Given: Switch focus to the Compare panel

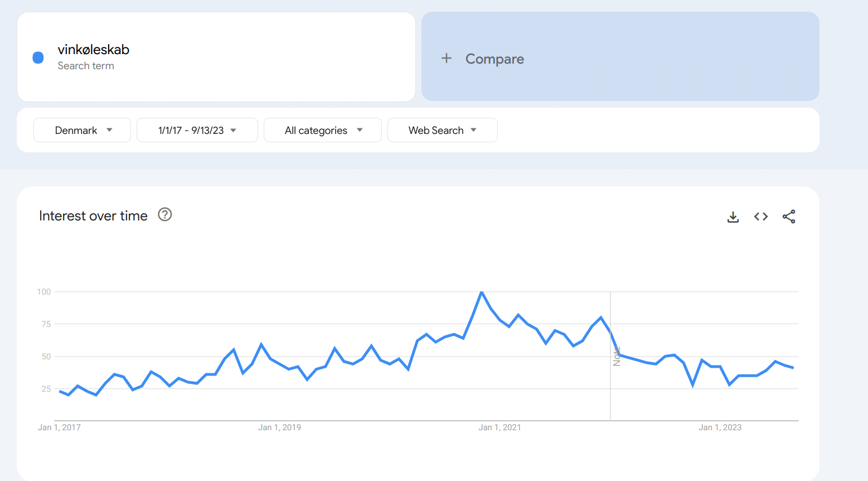Looking at the screenshot, I should click(620, 56).
